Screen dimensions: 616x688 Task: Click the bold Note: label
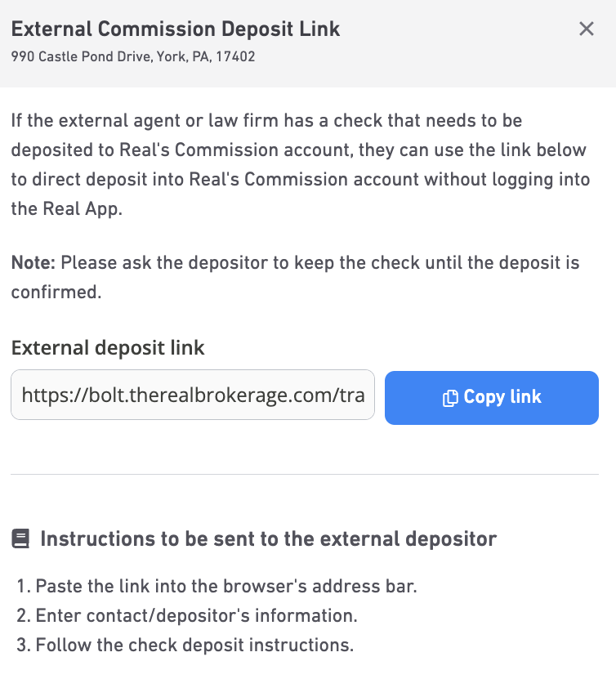(33, 263)
